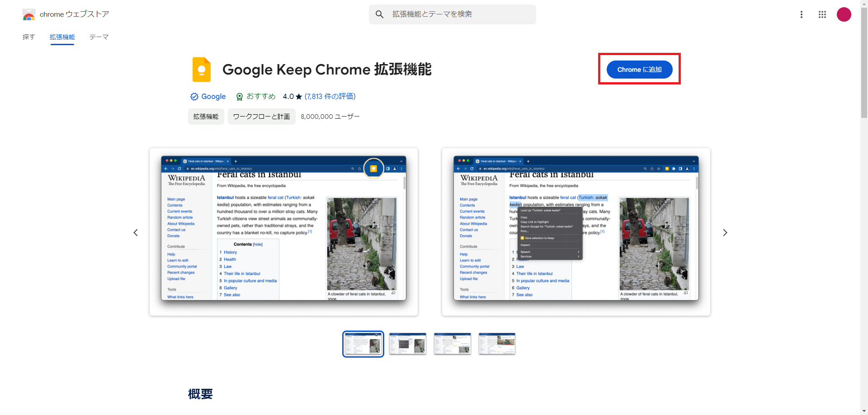Open the Google publisher link

[213, 97]
